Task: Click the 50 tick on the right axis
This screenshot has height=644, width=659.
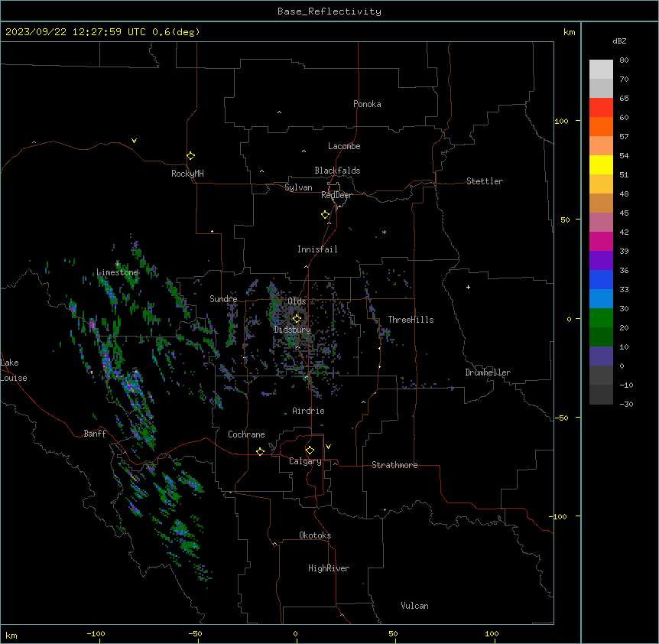Action: [565, 220]
